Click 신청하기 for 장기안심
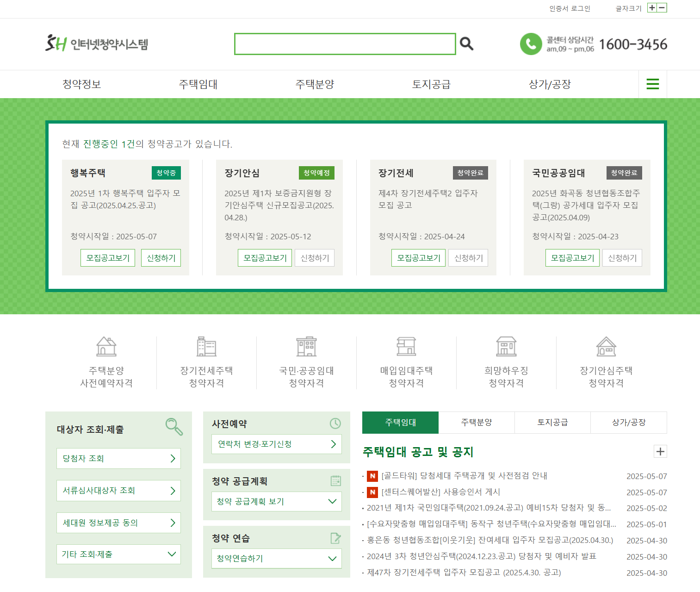The height and width of the screenshot is (592, 700). click(x=315, y=258)
